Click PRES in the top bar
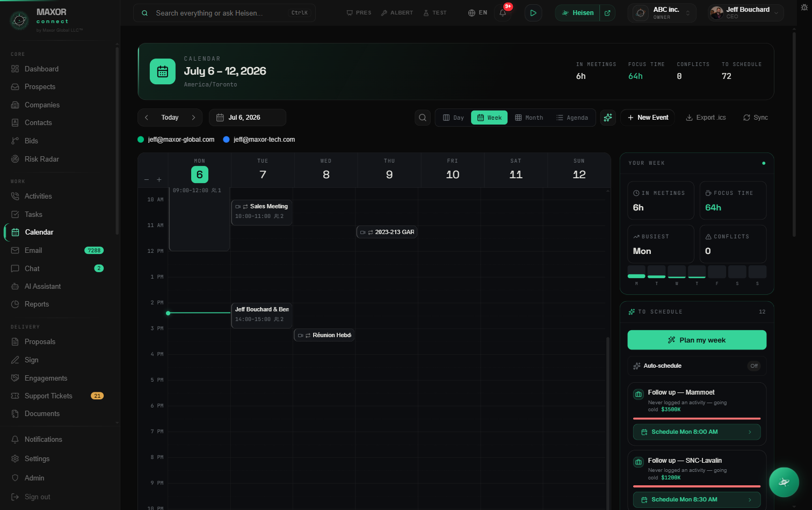The height and width of the screenshot is (510, 812). tap(359, 13)
